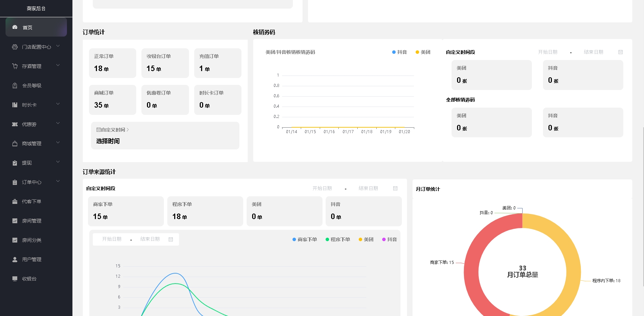This screenshot has height=316, width=644.
Task: Click the 房间管理 chart icon
Action: pyautogui.click(x=15, y=221)
